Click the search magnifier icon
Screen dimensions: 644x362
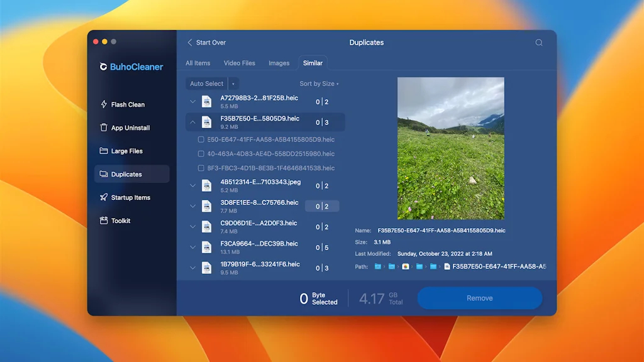539,43
